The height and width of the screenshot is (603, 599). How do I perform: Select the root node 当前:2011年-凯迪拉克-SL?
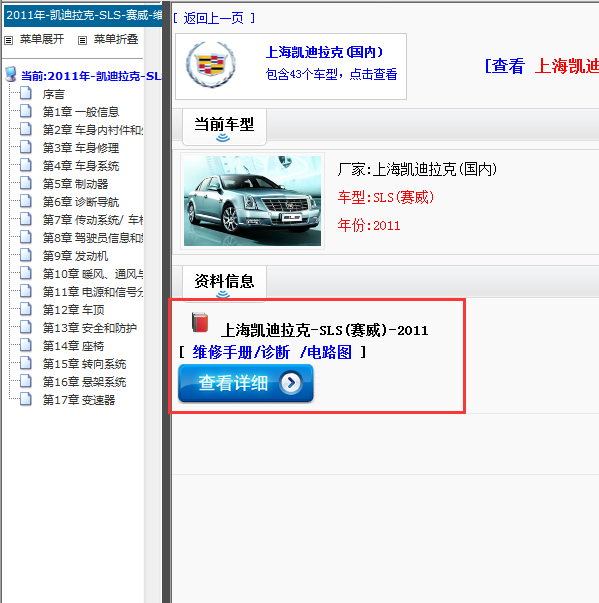[x=91, y=76]
